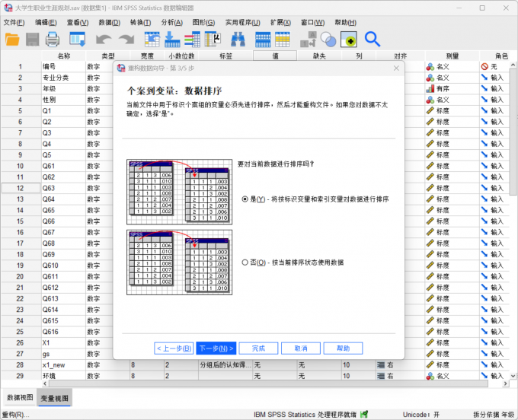Click the processor ready status icon
Viewport: 518px width, 420px height.
click(364, 414)
